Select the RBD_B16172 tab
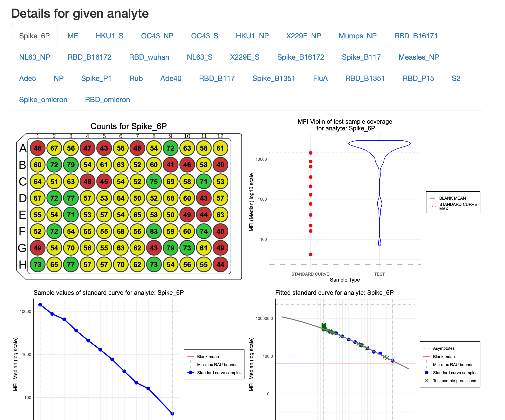 (89, 57)
